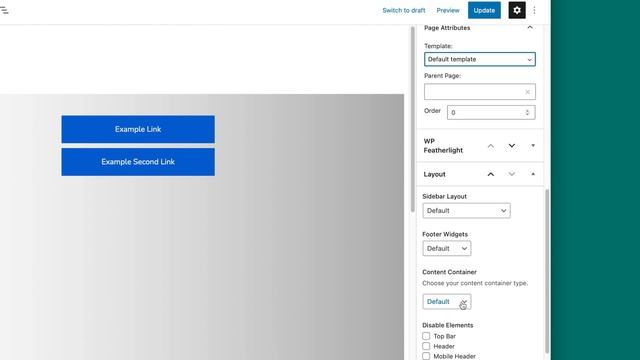The height and width of the screenshot is (360, 640).
Task: Check the Mobile Header disable box
Action: point(426,356)
